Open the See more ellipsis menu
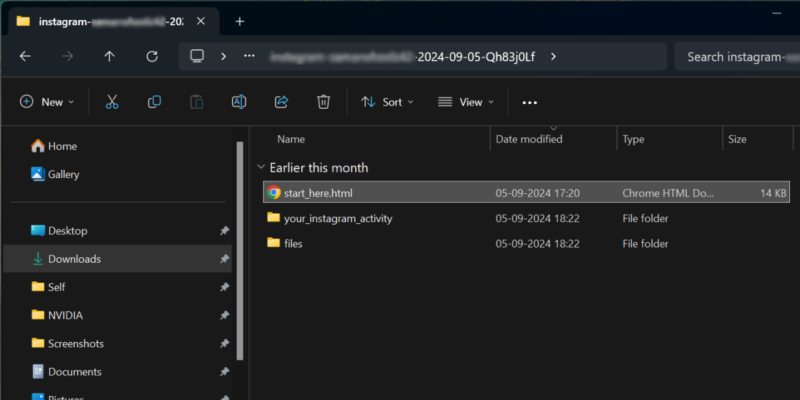 [530, 102]
